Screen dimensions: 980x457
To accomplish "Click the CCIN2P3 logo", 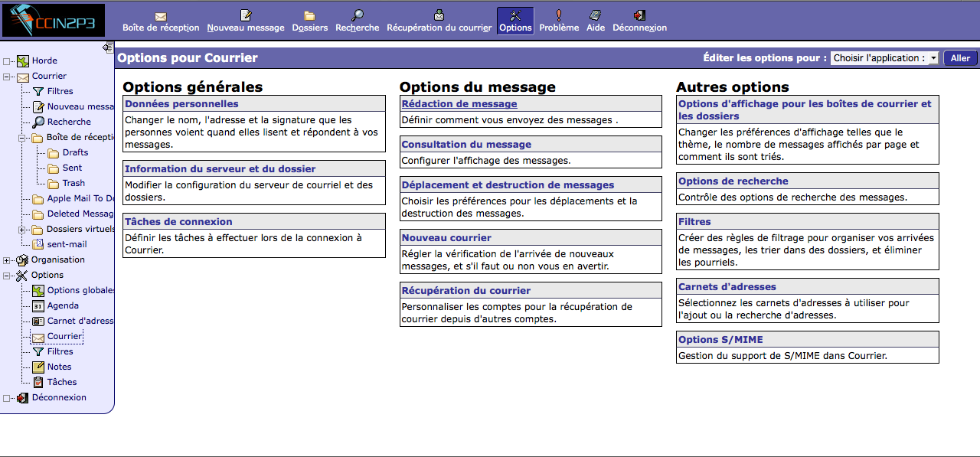I will pyautogui.click(x=54, y=21).
